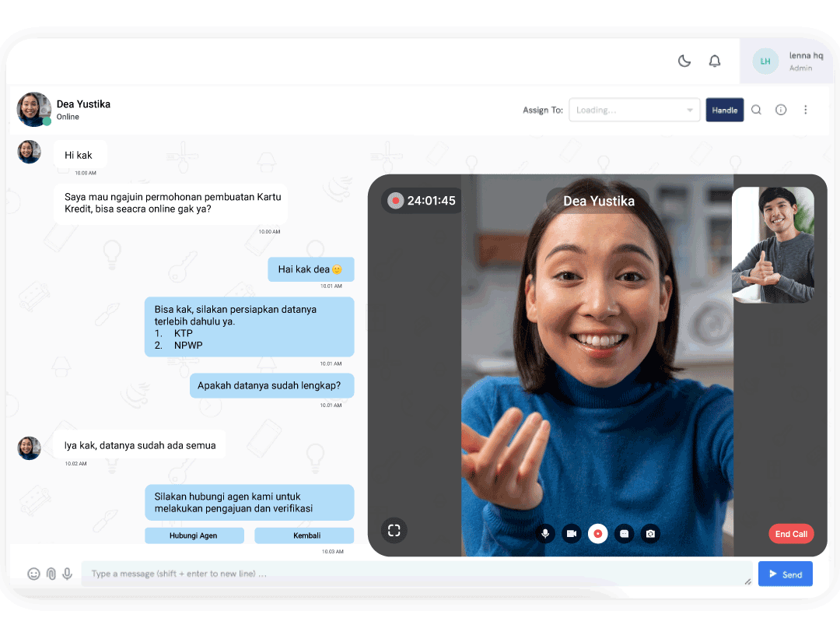
Task: End the call with Dea Yustika
Action: [x=791, y=534]
